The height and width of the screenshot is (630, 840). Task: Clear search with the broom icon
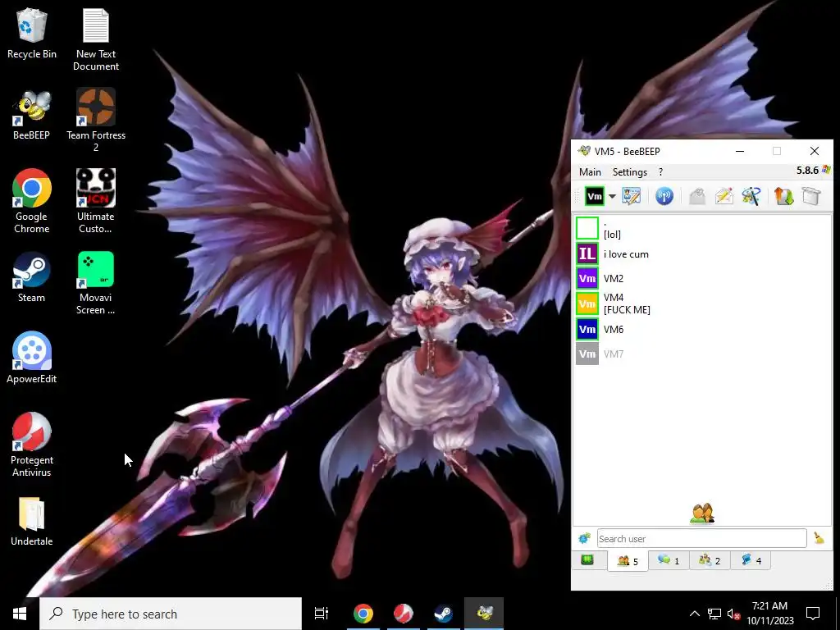(819, 538)
